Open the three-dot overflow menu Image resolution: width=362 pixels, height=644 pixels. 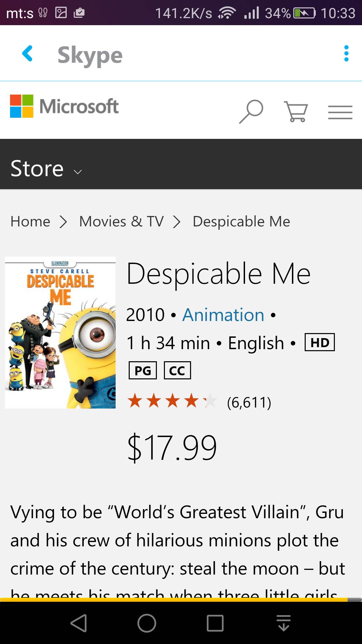coord(346,54)
